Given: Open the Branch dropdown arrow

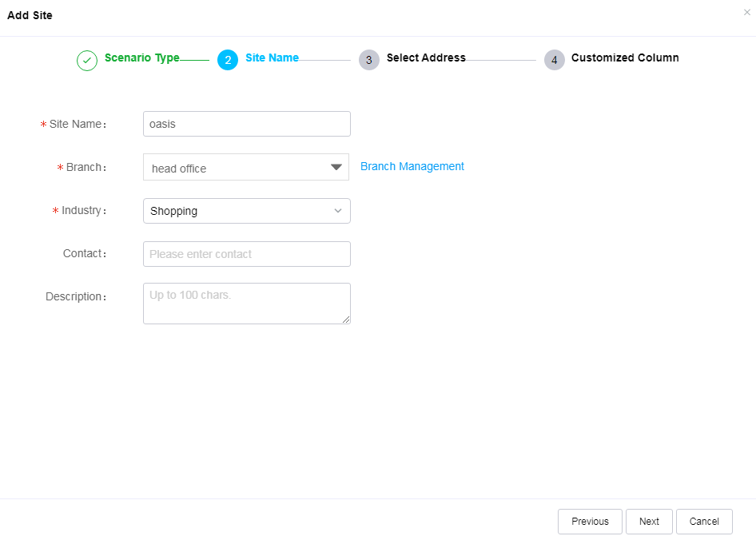Looking at the screenshot, I should pyautogui.click(x=336, y=167).
